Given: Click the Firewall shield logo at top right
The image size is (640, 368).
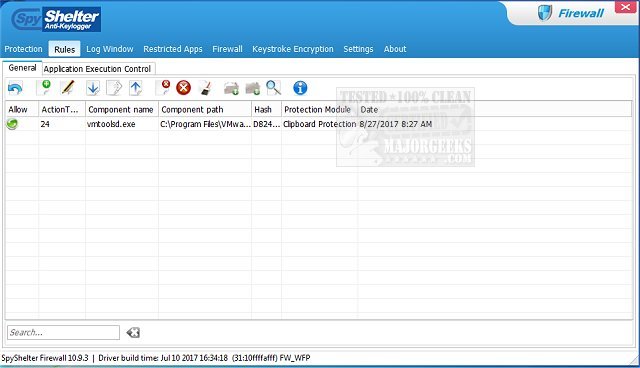Looking at the screenshot, I should pos(545,13).
